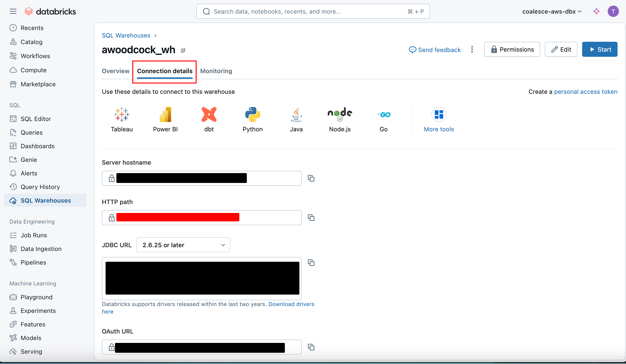Click the HTTP path field

202,218
